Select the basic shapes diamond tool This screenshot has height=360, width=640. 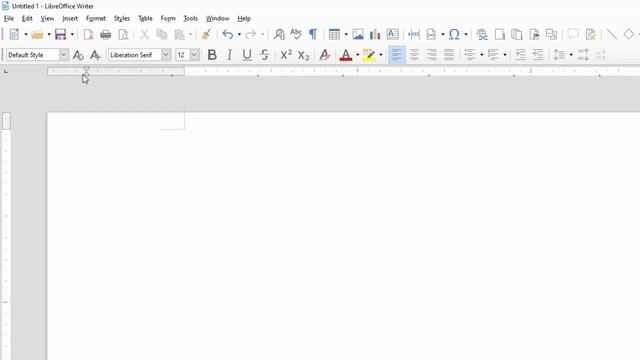(629, 34)
